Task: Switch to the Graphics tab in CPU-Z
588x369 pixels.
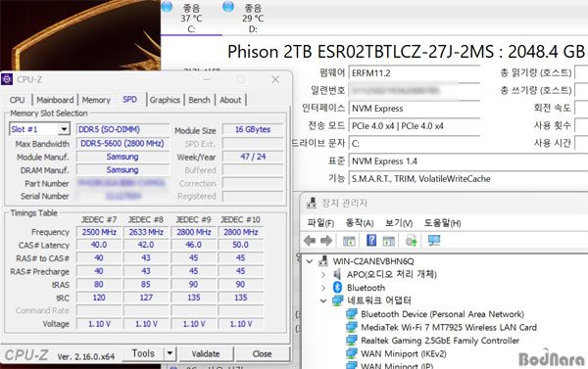Action: pyautogui.click(x=165, y=100)
